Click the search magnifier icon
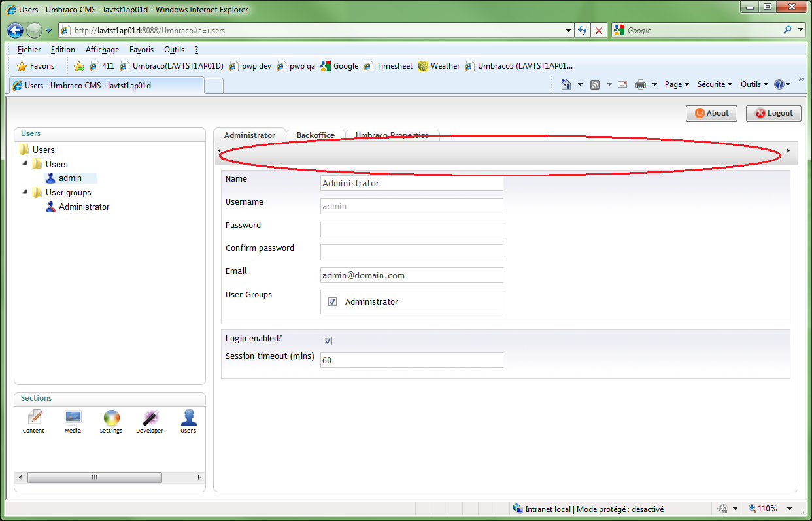 787,30
